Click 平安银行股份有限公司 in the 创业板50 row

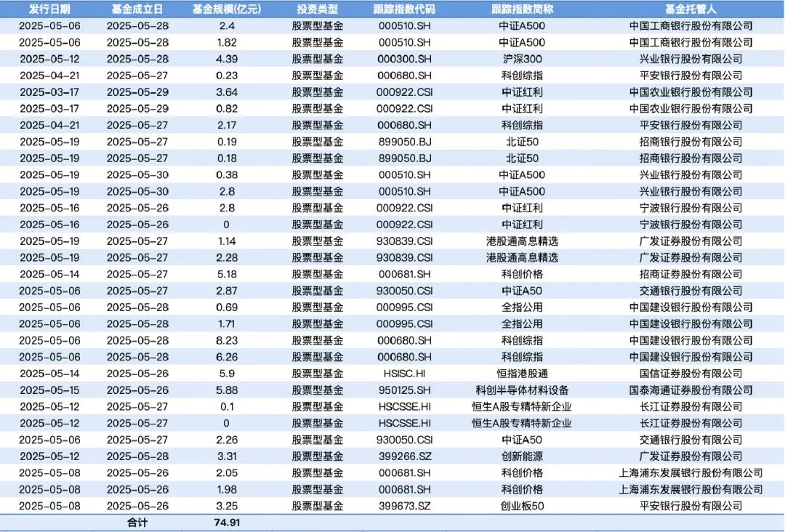click(x=691, y=506)
